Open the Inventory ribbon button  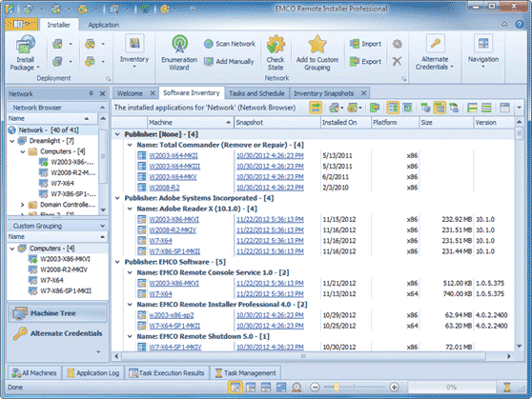134,51
